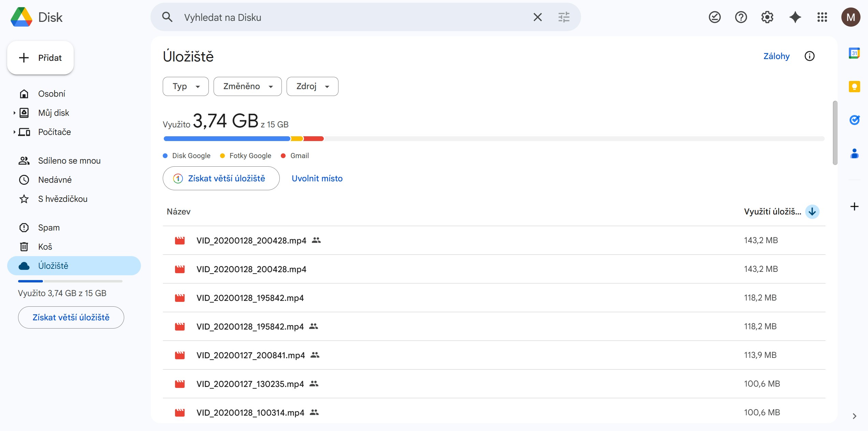
Task: Toggle sort direction arrow for storage usage
Action: click(812, 212)
